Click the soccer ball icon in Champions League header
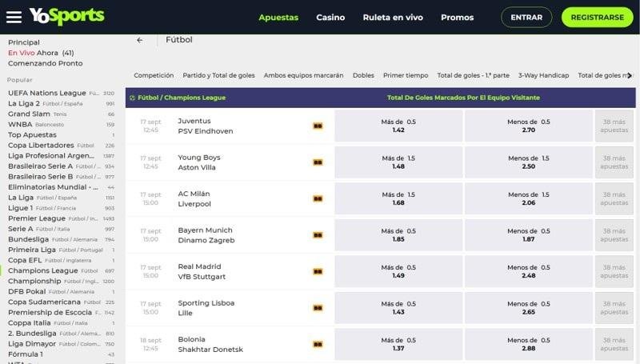This screenshot has height=364, width=640. click(x=132, y=98)
